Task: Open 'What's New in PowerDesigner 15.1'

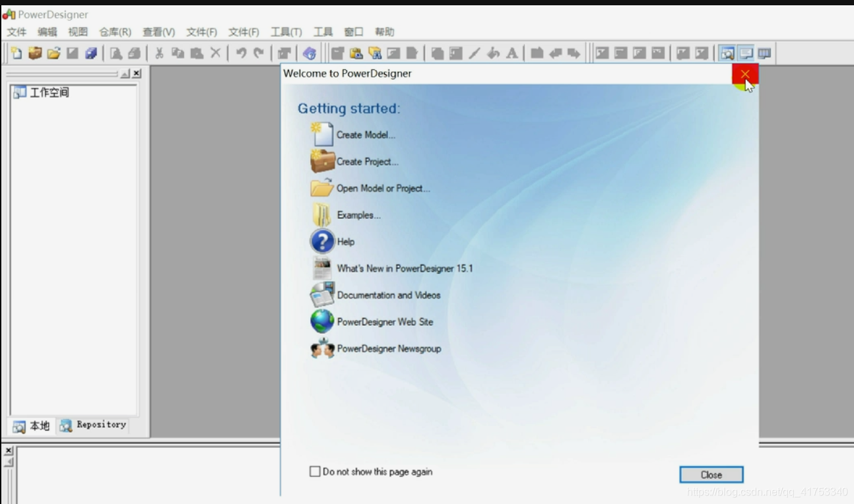Action: [405, 268]
